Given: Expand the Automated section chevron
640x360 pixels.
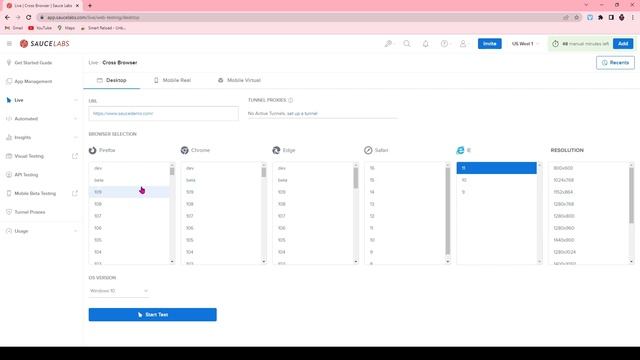Looking at the screenshot, I should coord(76,119).
